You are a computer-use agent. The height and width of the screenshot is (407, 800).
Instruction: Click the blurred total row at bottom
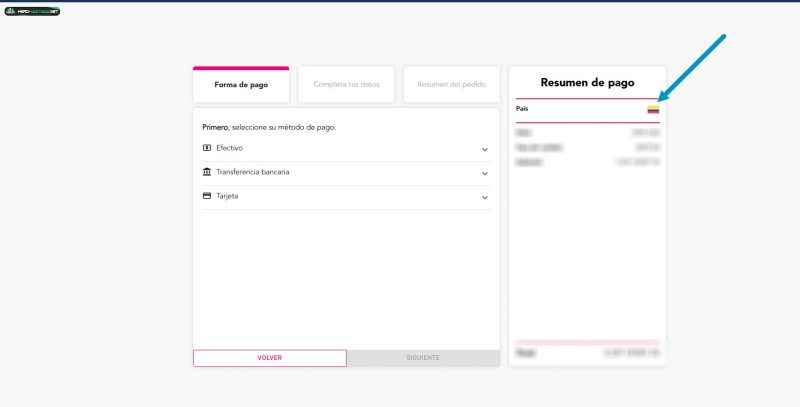(x=587, y=353)
